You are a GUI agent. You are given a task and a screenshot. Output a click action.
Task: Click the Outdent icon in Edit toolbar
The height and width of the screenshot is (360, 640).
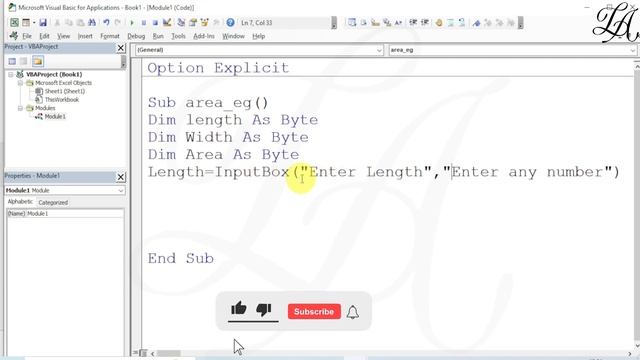point(424,23)
